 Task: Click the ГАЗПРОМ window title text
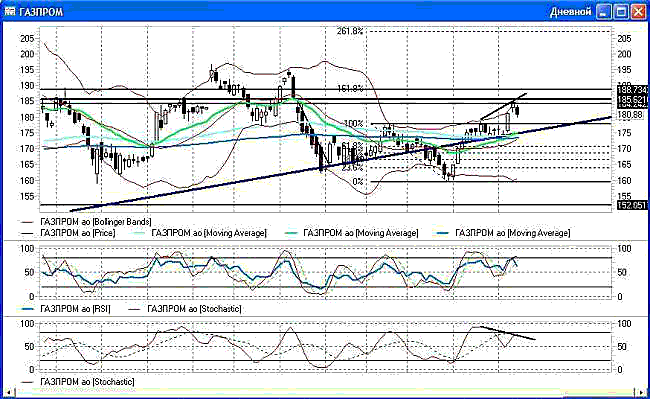[41, 12]
